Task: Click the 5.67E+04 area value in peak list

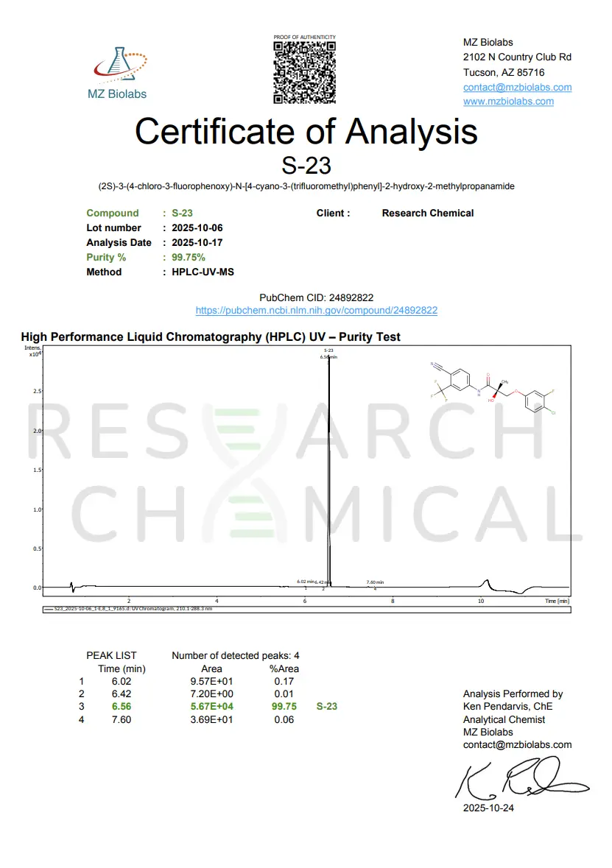Action: (x=211, y=706)
